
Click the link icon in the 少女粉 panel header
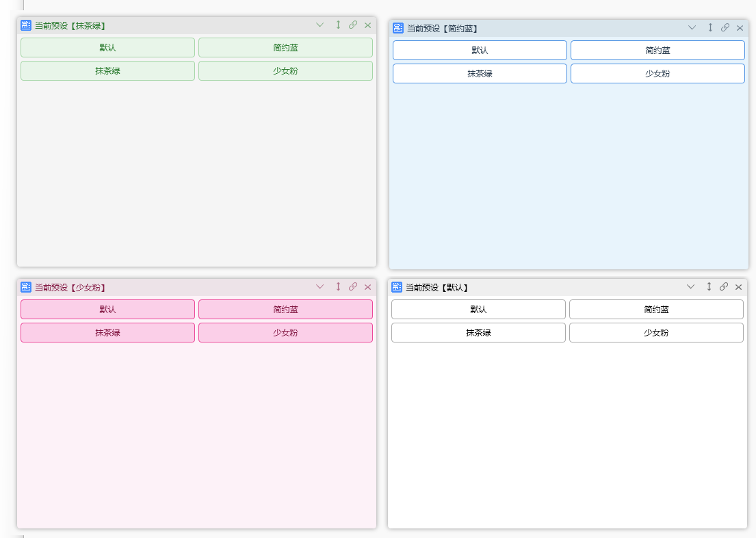click(x=353, y=287)
